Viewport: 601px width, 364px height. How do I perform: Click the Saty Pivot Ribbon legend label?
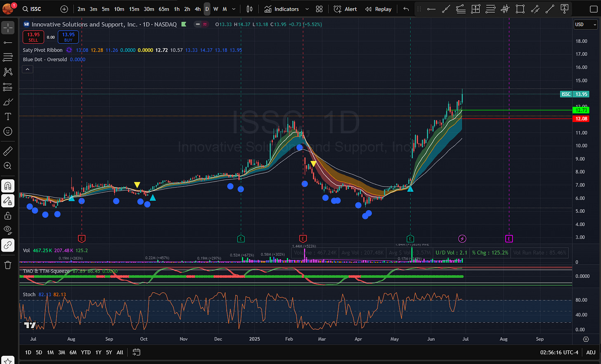pyautogui.click(x=43, y=50)
